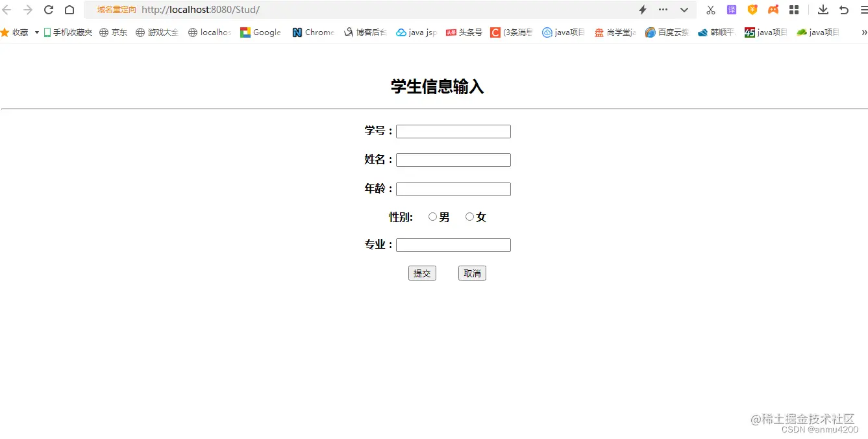868x439 pixels.
Task: Open the hamburger menu at top right
Action: (x=863, y=9)
